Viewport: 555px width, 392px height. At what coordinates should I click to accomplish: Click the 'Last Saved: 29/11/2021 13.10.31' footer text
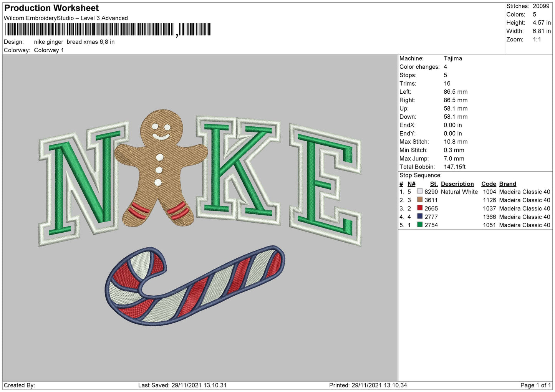182,385
